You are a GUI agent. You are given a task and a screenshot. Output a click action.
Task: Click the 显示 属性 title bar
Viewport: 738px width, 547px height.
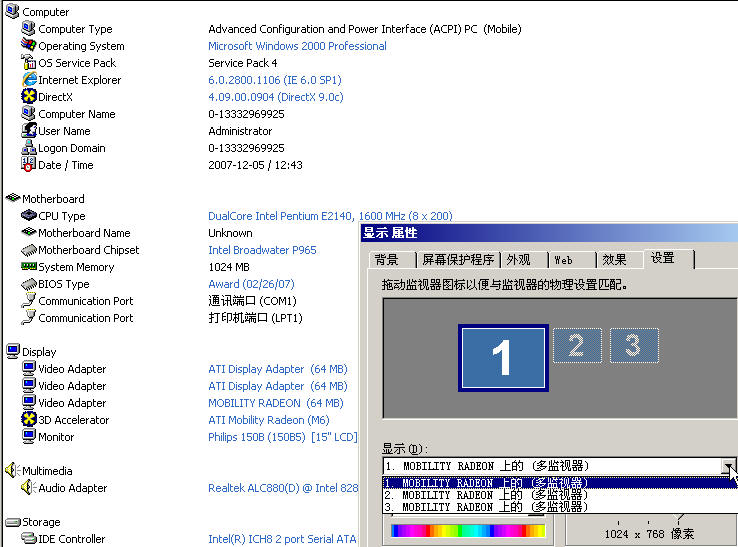(549, 233)
